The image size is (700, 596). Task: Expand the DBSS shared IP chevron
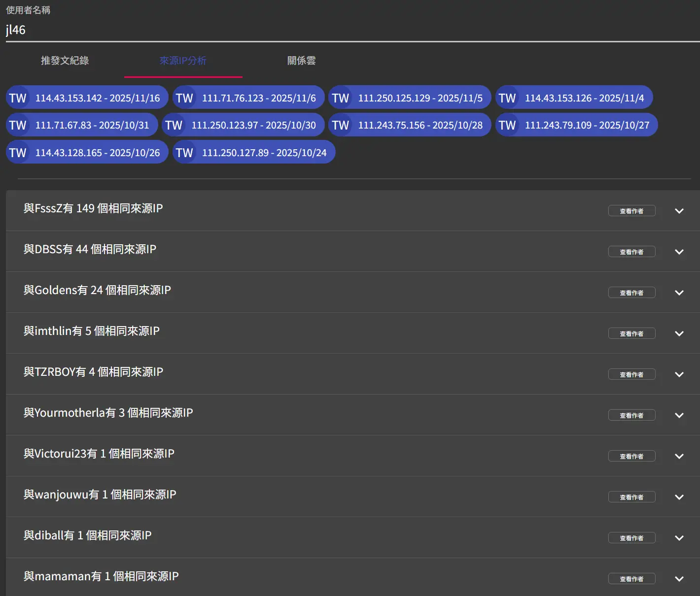click(x=679, y=252)
